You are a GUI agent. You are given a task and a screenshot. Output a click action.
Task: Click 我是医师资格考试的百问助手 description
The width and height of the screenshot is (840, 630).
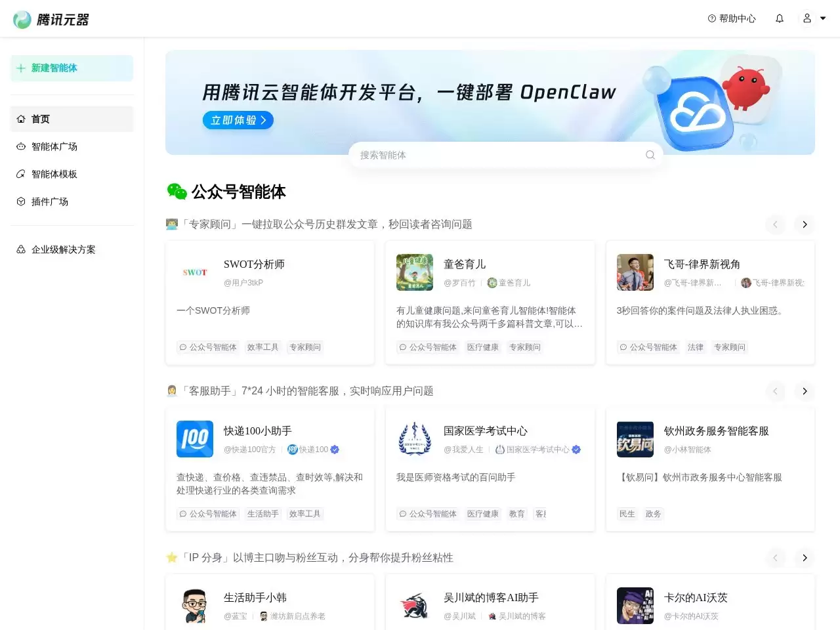point(456,477)
